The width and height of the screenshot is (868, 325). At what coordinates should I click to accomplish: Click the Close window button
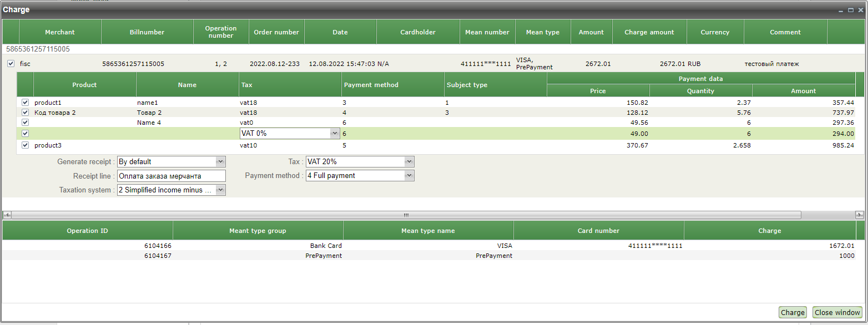click(x=837, y=312)
